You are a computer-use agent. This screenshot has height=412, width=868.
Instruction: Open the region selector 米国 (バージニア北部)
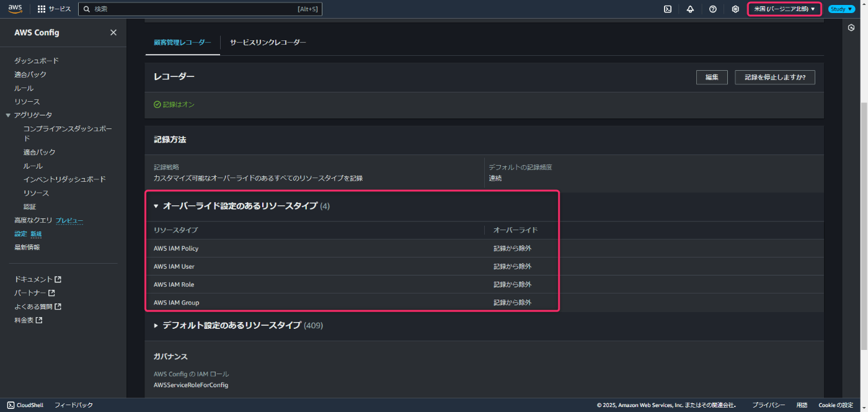tap(784, 9)
